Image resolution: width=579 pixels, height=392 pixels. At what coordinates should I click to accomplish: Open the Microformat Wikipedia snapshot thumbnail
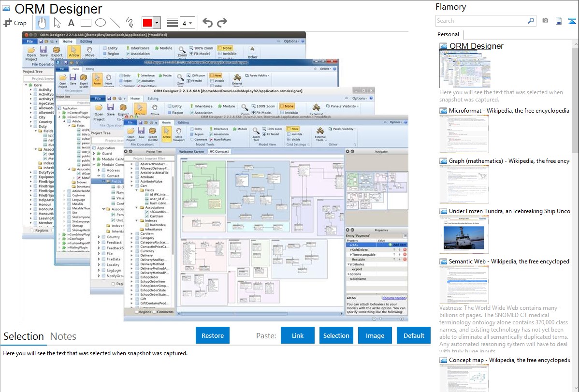[464, 134]
